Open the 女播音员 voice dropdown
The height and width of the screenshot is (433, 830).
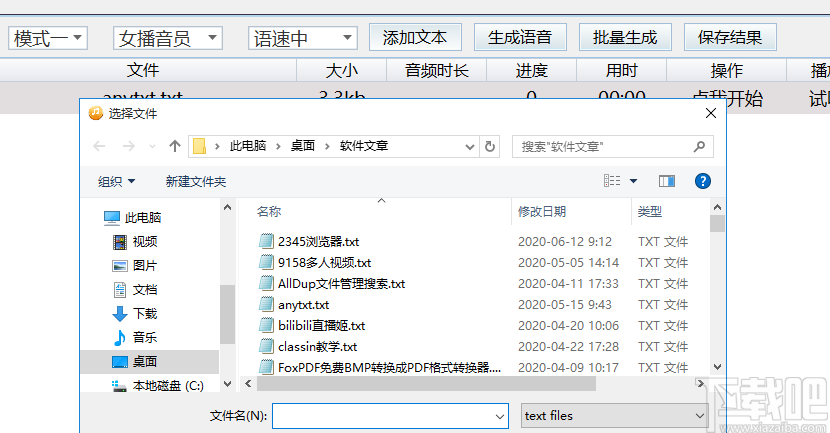point(167,38)
